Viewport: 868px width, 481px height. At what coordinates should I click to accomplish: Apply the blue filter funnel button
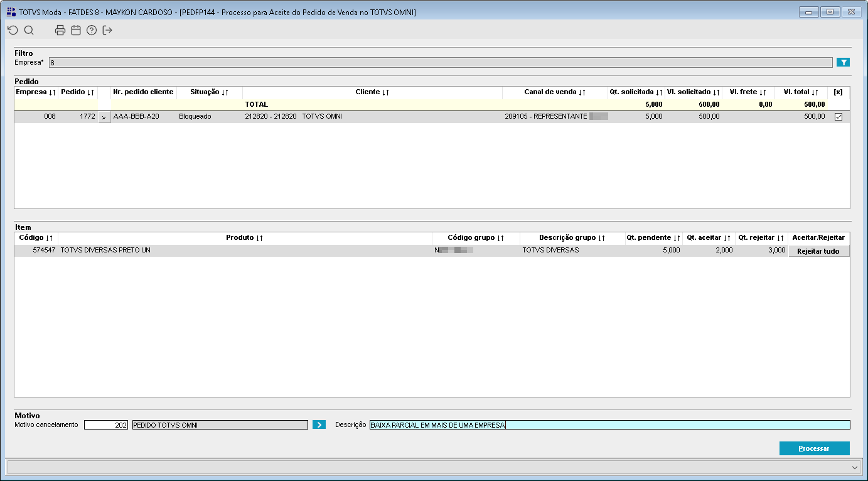[x=844, y=62]
